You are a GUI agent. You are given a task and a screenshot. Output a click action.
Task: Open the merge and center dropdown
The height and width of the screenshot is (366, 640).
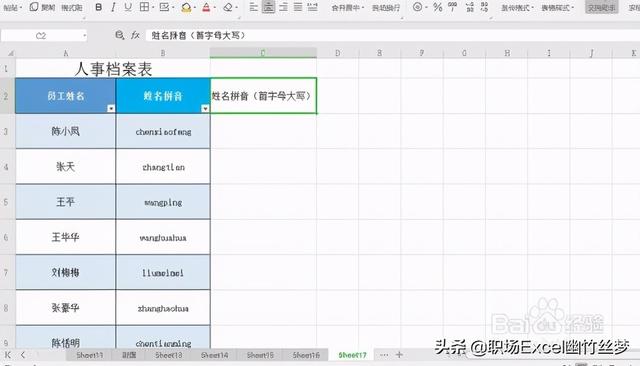(x=348, y=8)
